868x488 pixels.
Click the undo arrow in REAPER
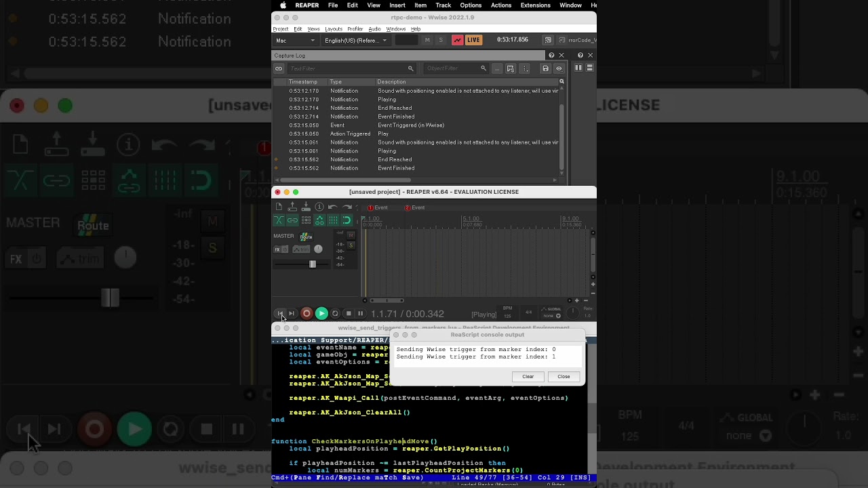pos(332,207)
